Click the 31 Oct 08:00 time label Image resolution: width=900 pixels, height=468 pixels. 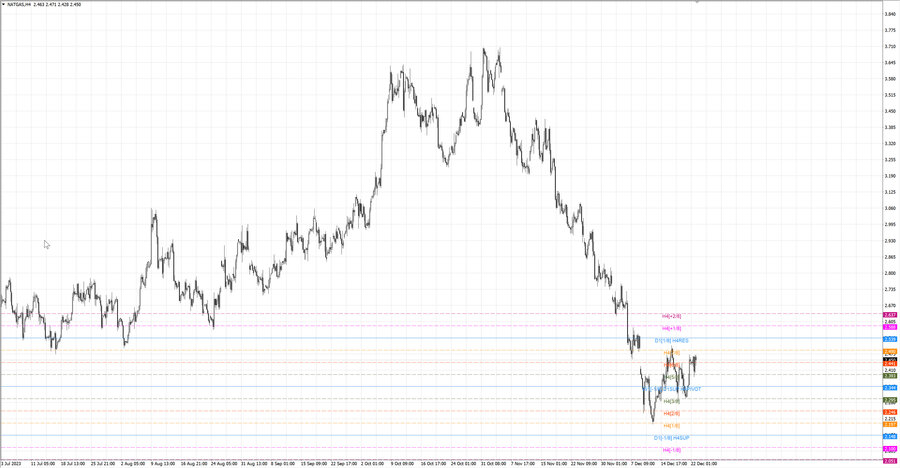pyautogui.click(x=493, y=463)
